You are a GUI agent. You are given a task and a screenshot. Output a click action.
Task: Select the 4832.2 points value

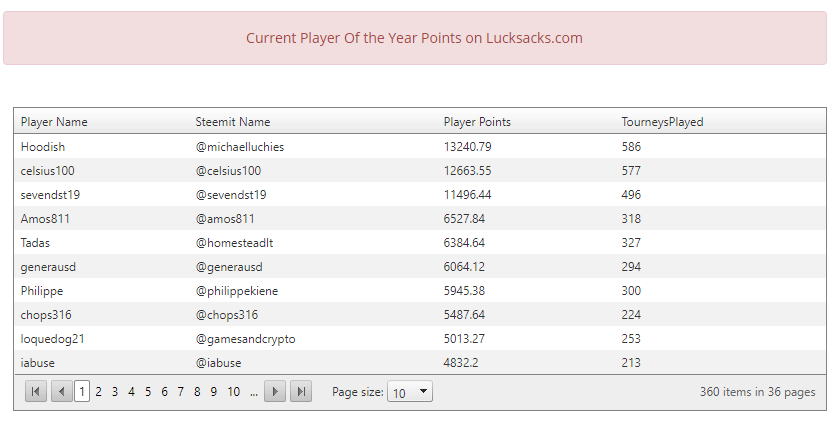point(461,363)
